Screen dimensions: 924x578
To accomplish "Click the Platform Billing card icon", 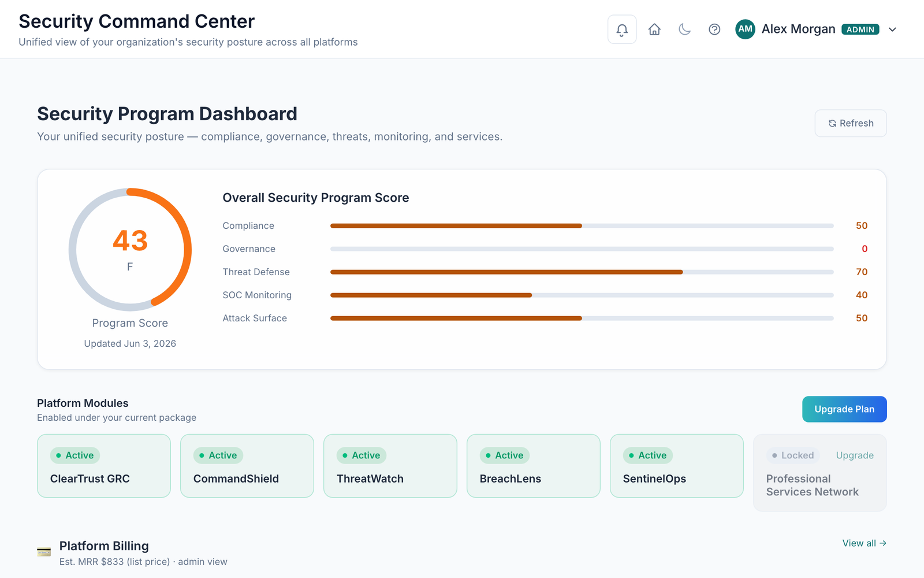I will click(x=44, y=551).
